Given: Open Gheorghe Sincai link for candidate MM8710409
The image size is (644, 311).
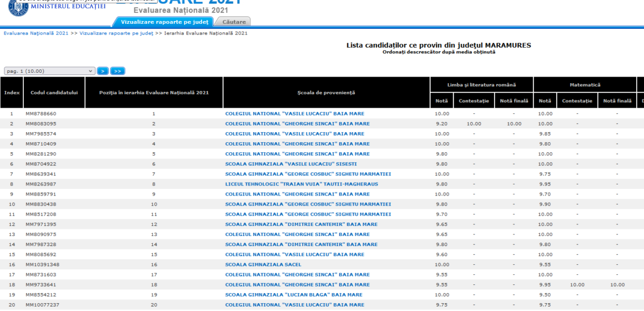Looking at the screenshot, I should [x=298, y=144].
